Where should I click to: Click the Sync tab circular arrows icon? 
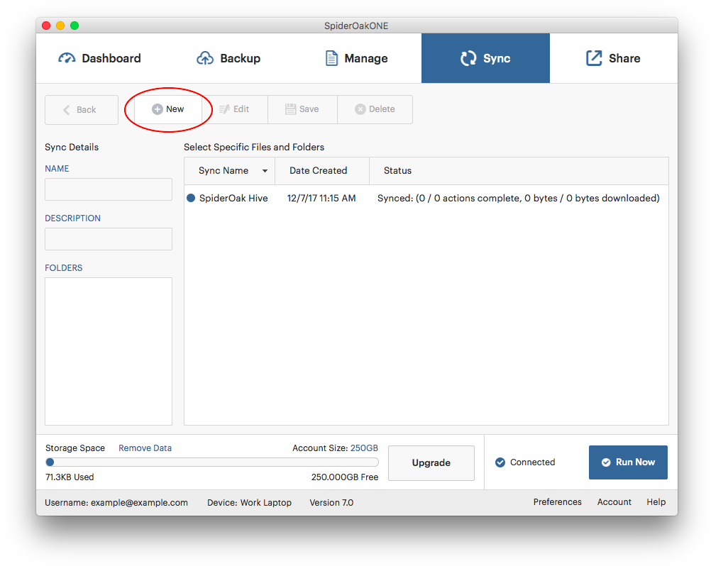468,58
